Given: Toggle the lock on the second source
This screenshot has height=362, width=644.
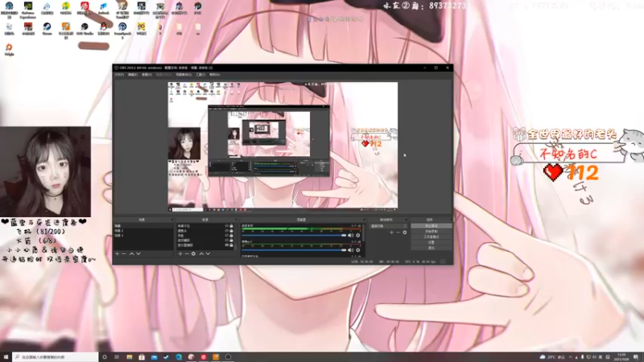Looking at the screenshot, I should 231,231.
